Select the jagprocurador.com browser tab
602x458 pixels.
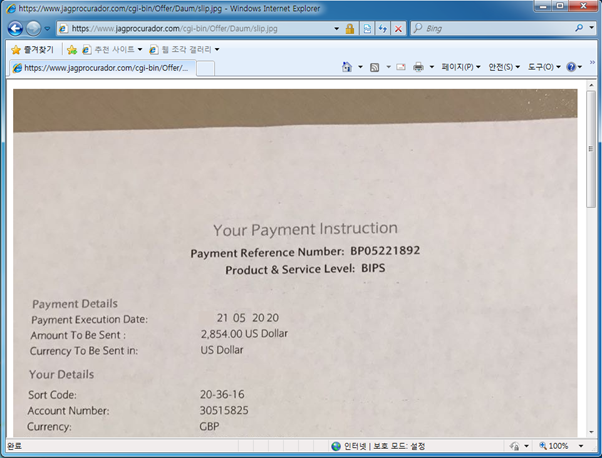103,68
